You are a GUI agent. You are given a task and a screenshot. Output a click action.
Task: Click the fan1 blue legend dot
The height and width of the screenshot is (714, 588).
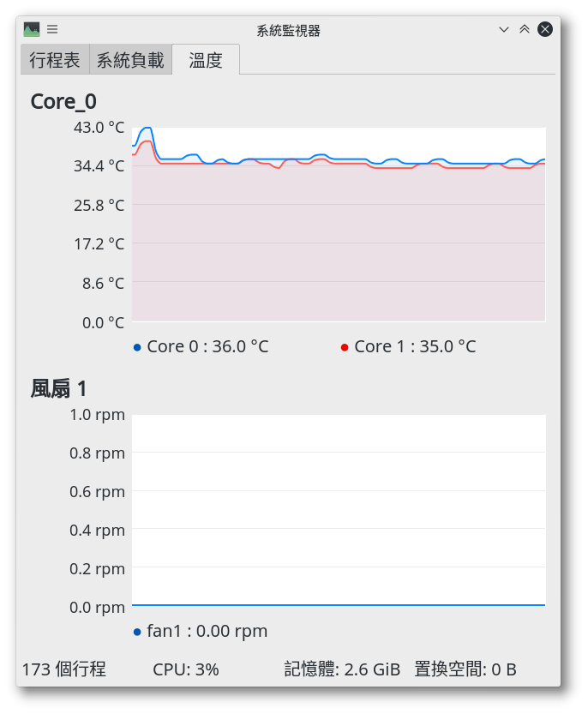tap(137, 632)
